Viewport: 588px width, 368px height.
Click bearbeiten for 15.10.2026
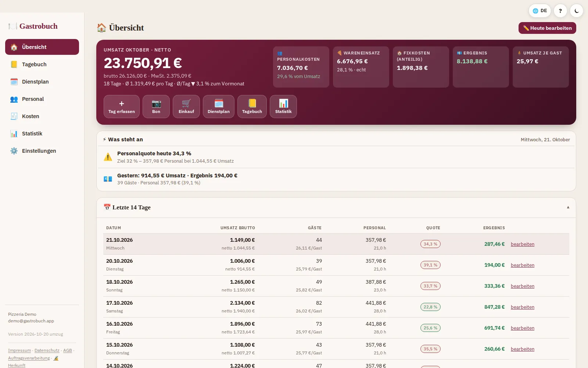(x=523, y=349)
